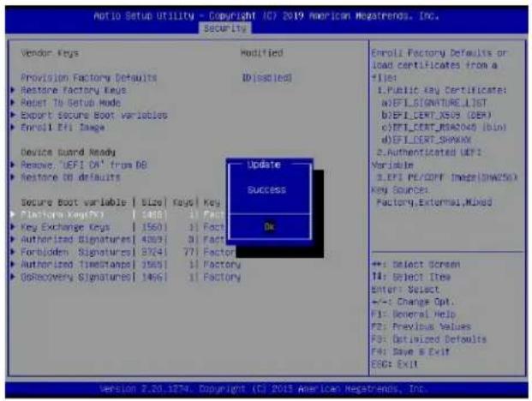Screen dimensions: 532x401
Task: Click the EFI_CERT_RSA2048 (bin) help line
Action: click(x=444, y=128)
